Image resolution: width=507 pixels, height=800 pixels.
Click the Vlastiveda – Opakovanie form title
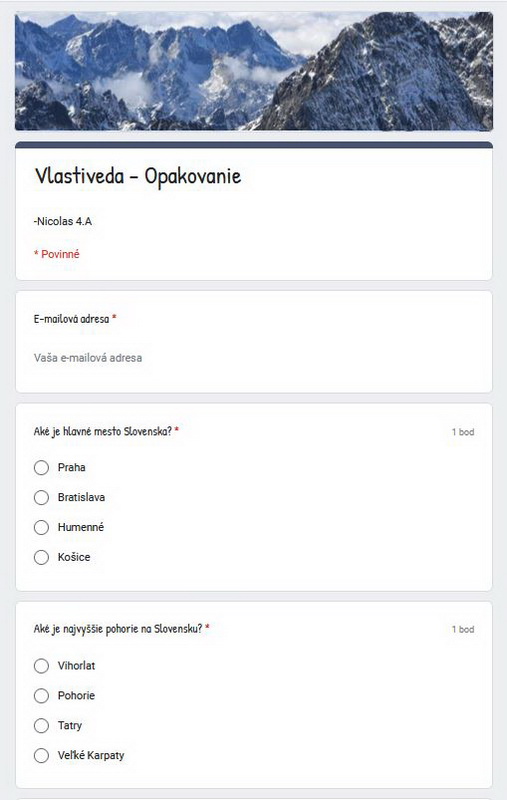pyautogui.click(x=138, y=177)
